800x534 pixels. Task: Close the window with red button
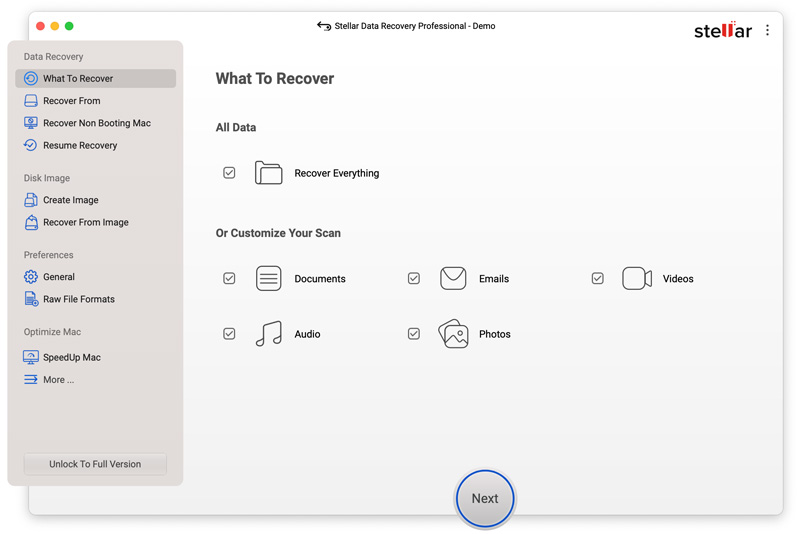(x=40, y=26)
